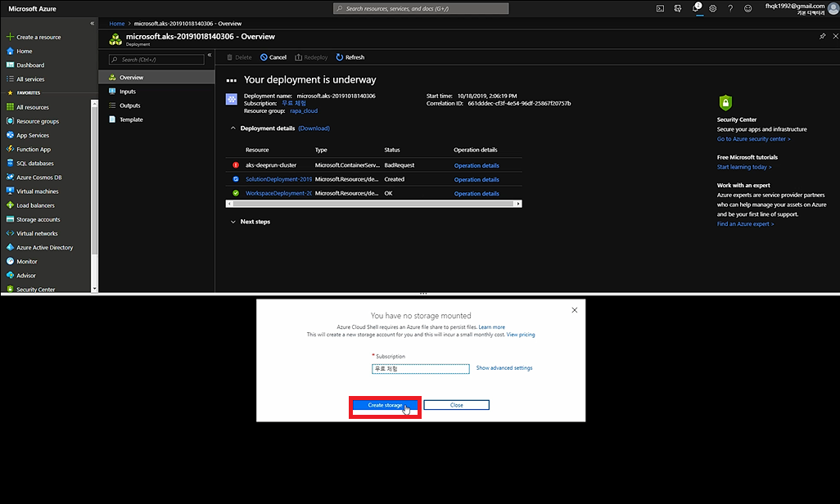Open the account avatar menu
The image size is (840, 504).
pos(833,8)
